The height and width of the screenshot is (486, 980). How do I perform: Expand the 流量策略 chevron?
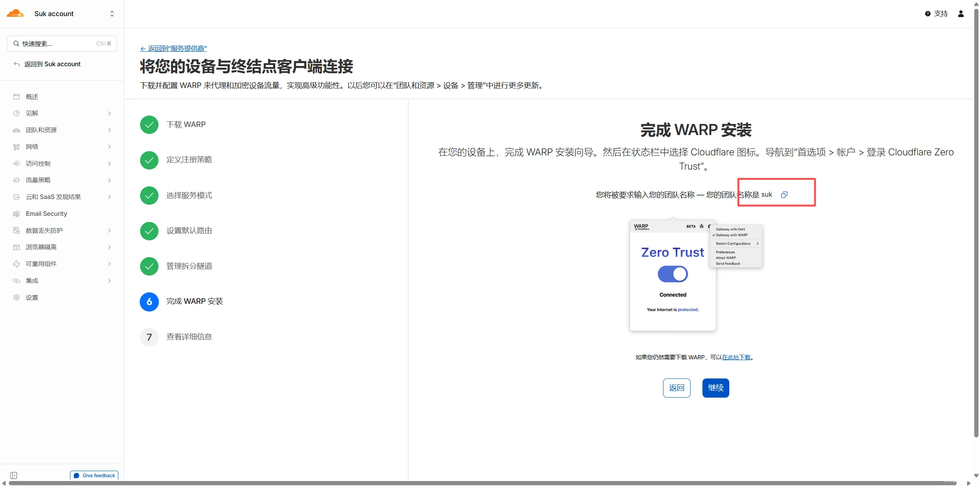click(x=109, y=180)
